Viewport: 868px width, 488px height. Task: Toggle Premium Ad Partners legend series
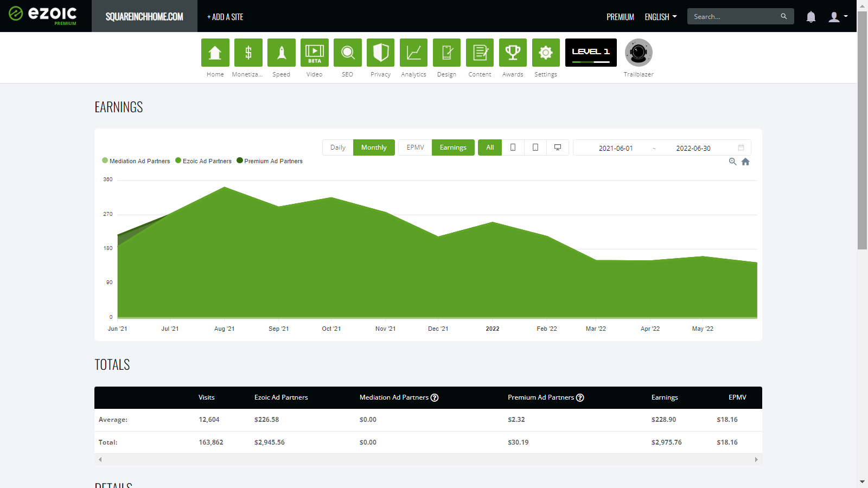point(270,161)
